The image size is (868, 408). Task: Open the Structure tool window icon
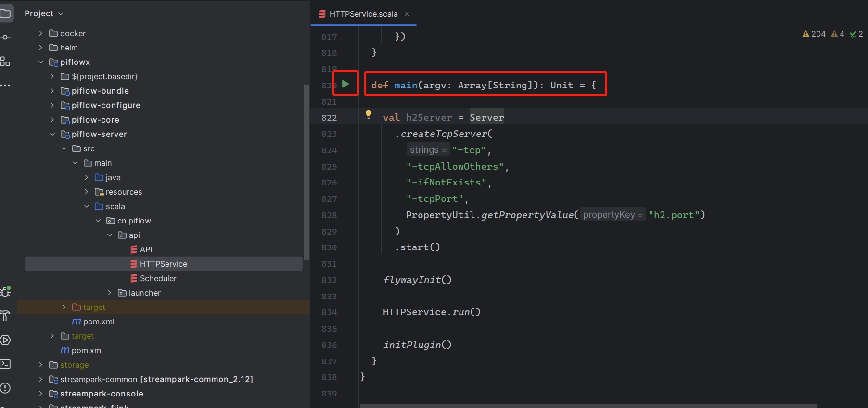[5, 61]
